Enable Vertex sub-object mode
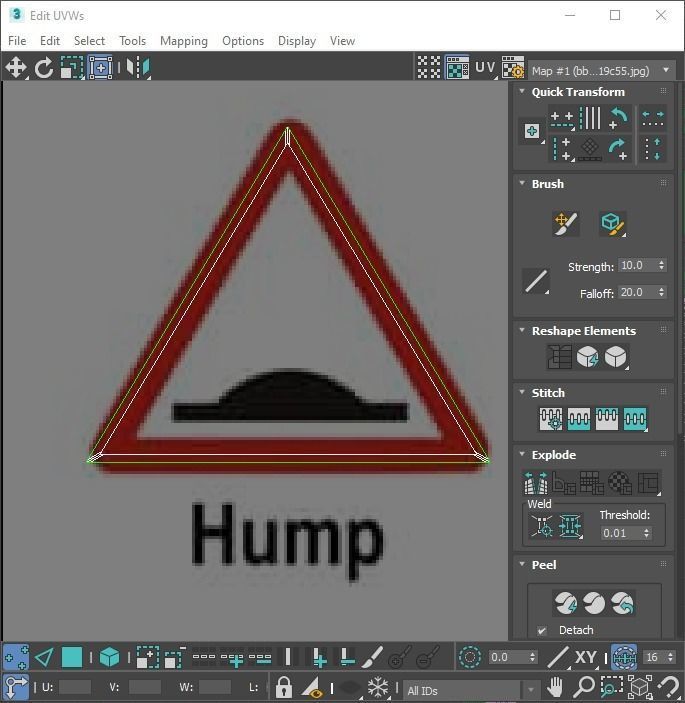The height and width of the screenshot is (703, 685). (x=16, y=658)
